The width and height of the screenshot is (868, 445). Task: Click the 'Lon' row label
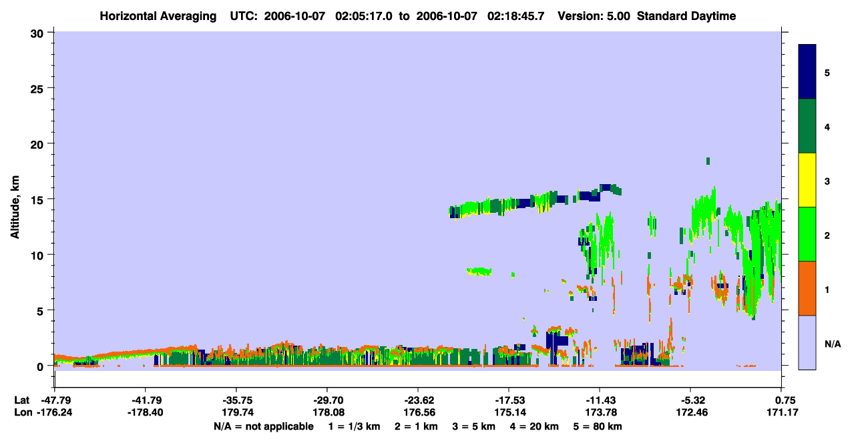[x=22, y=413]
